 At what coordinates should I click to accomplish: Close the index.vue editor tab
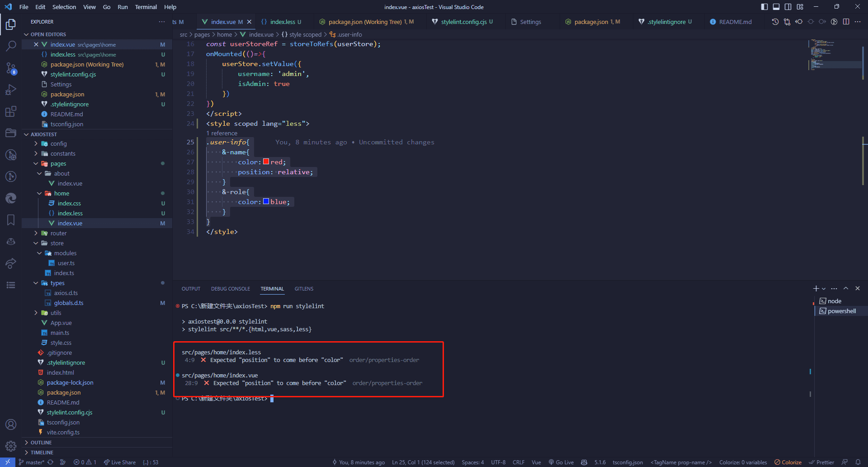(249, 22)
